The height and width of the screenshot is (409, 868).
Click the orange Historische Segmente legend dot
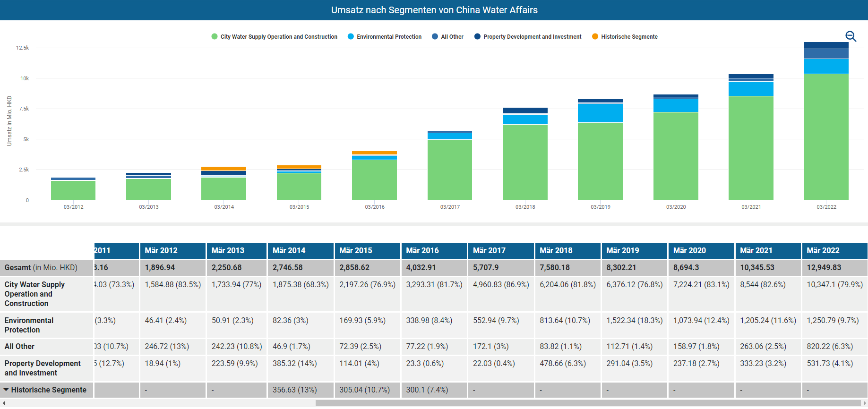[x=595, y=37]
